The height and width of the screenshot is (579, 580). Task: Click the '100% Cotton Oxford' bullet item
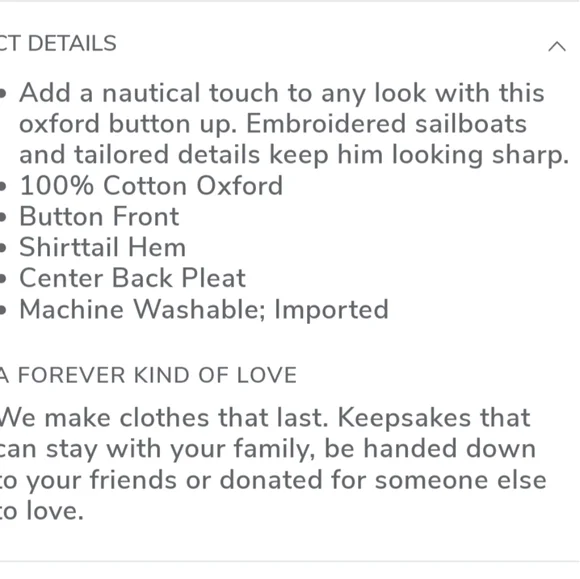(151, 185)
